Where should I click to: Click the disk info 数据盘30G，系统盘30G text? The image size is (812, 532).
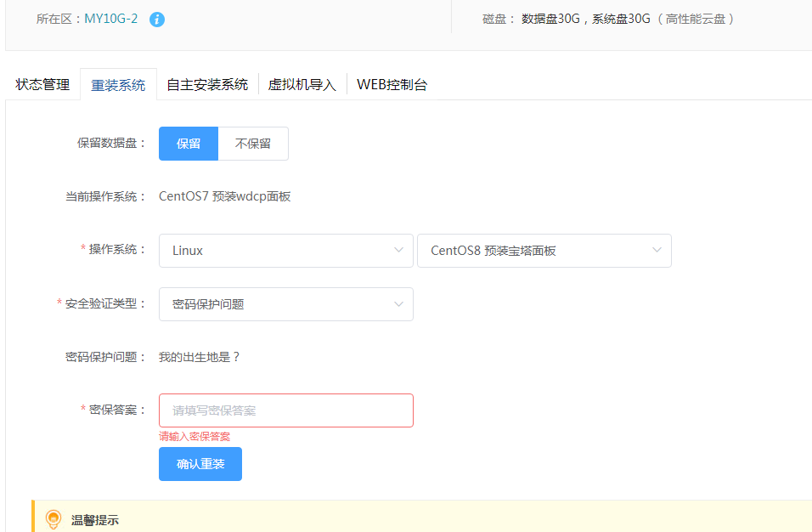click(x=586, y=19)
